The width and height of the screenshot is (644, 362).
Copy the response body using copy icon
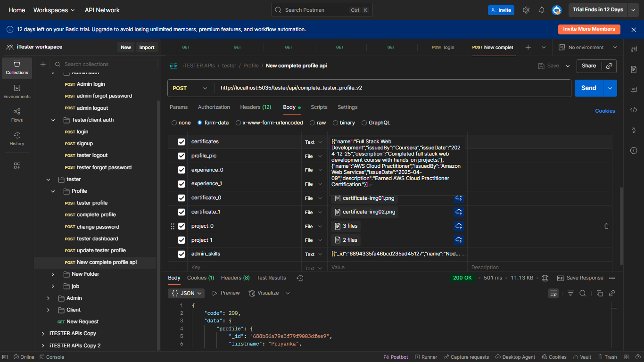600,293
